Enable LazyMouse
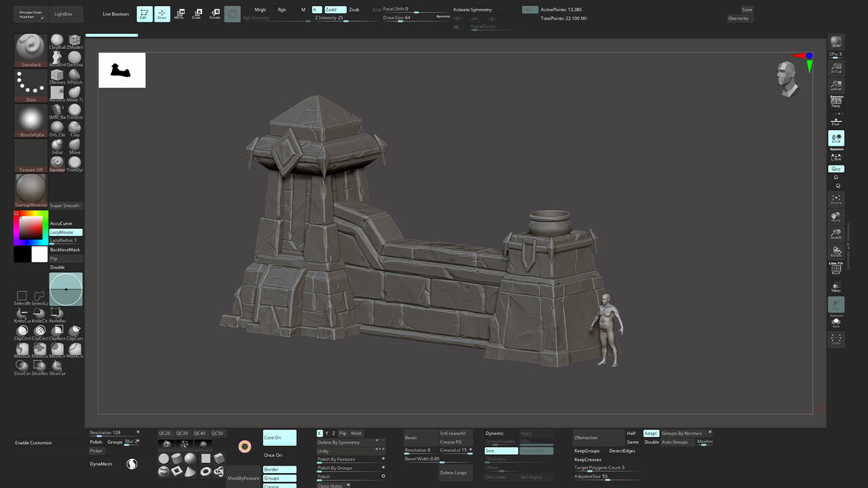 coord(66,232)
